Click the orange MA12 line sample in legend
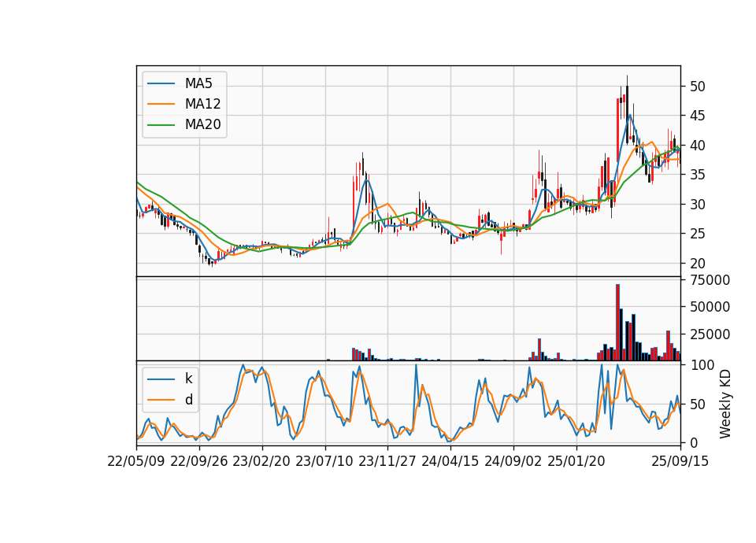 [161, 104]
